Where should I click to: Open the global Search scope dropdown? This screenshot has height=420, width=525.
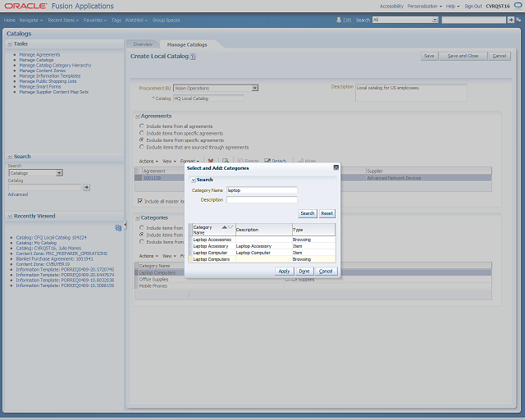point(435,20)
